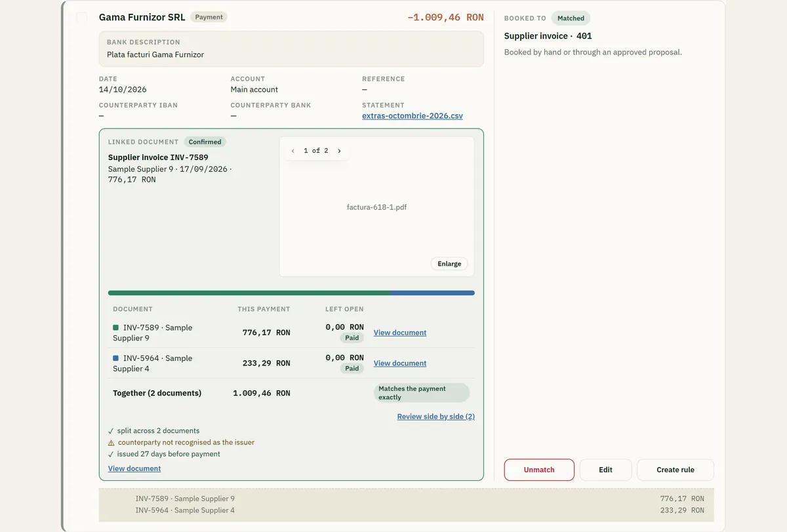
Task: Click 'issued 27 days before payment' line
Action: click(169, 454)
